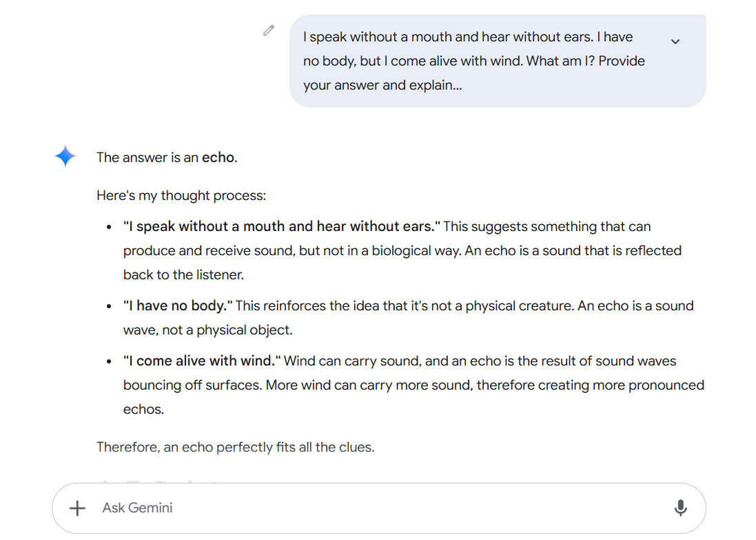Click the concluding "Therefore, an echo" sentence
This screenshot has height=540, width=756.
pos(235,447)
